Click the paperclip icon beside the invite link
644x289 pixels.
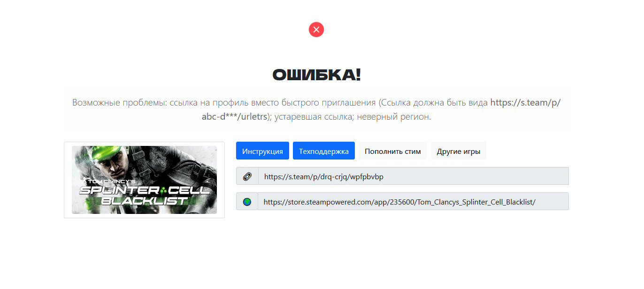coord(247,176)
